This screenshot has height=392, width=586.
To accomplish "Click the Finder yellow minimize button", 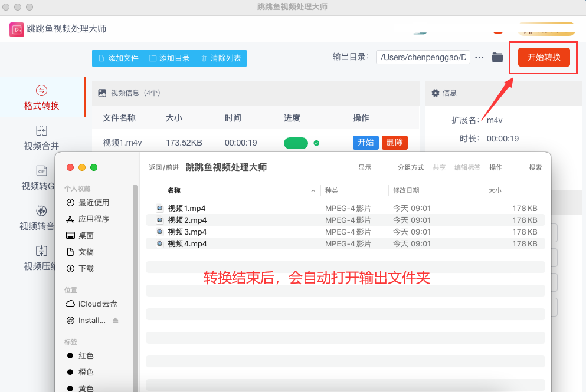I will (x=82, y=167).
